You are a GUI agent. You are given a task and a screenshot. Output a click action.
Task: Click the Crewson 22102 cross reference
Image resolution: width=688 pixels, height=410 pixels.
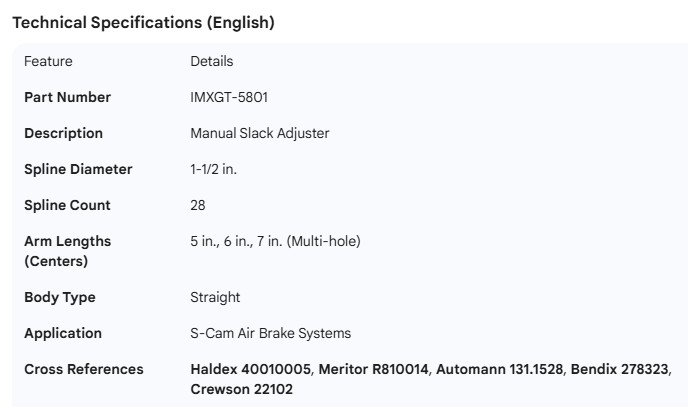click(241, 389)
